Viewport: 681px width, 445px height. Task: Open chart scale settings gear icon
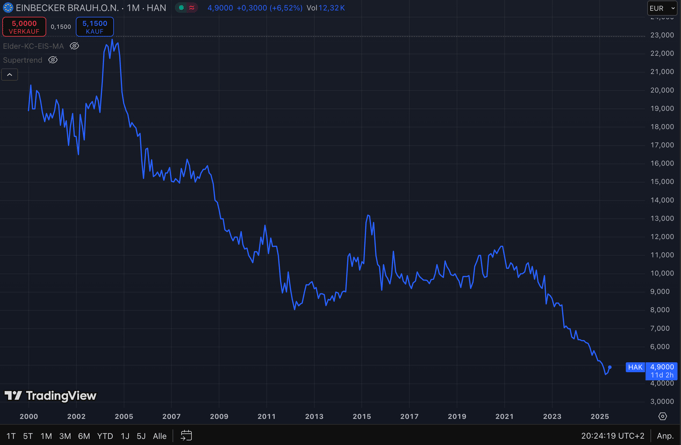click(x=662, y=416)
